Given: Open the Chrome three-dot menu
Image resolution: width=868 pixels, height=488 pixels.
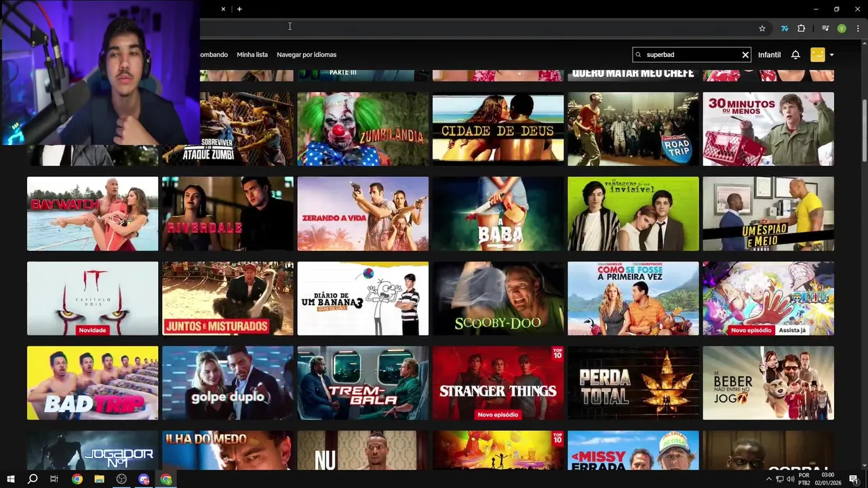Looking at the screenshot, I should click(x=858, y=28).
